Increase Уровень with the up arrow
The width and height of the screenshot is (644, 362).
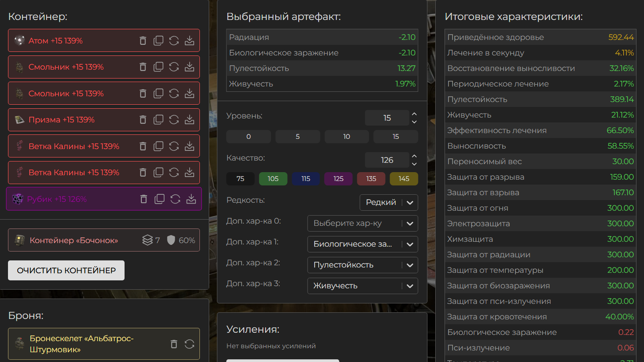pyautogui.click(x=414, y=114)
